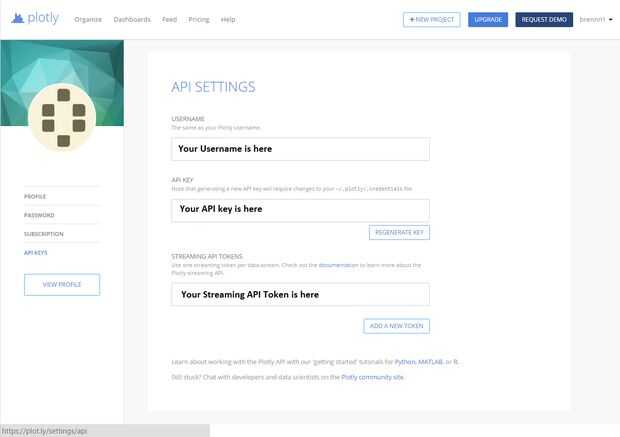The height and width of the screenshot is (437, 620).
Task: Go to Dashboards in top navigation
Action: tap(132, 19)
